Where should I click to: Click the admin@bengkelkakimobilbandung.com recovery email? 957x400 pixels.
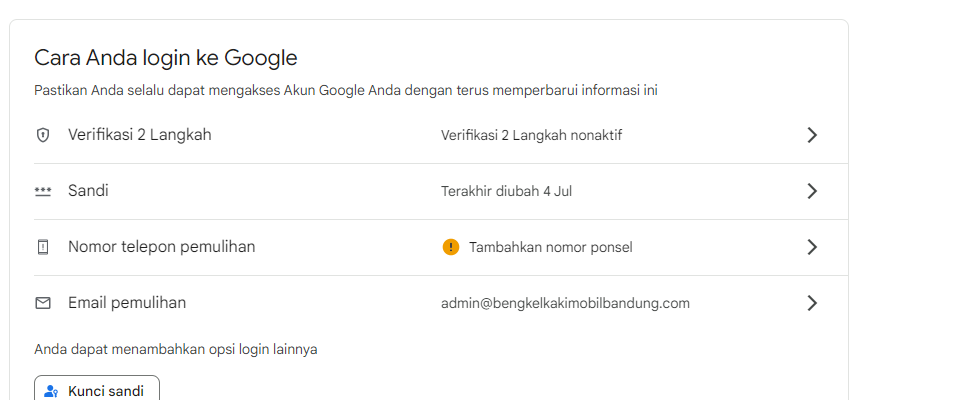(565, 304)
